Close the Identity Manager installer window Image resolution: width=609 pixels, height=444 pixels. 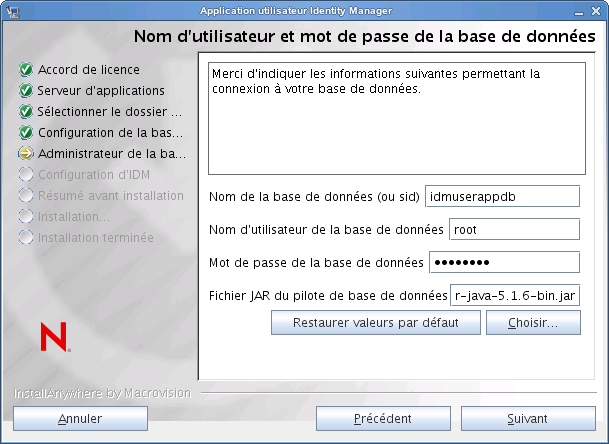pos(596,11)
